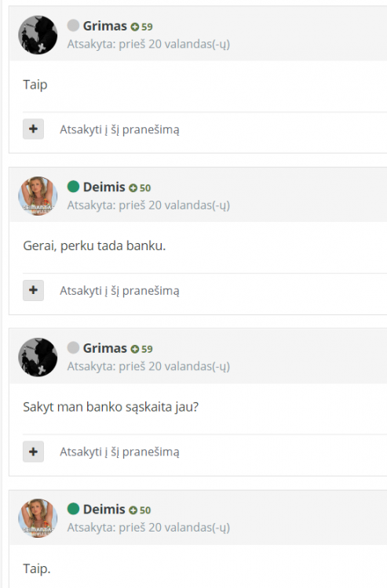Open Grimas' avatar in the first post
Screen dimensions: 387x588
38,34
